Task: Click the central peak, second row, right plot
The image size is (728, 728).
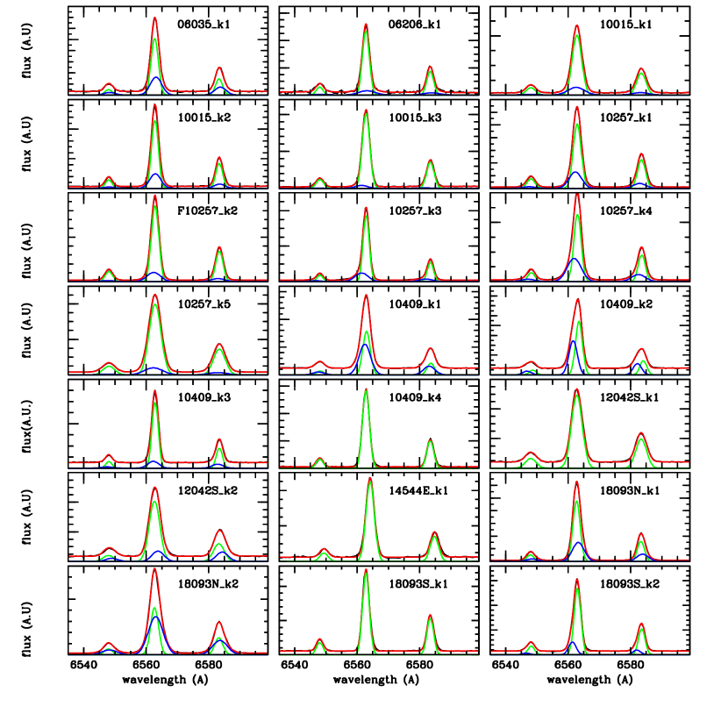Action: point(577,111)
